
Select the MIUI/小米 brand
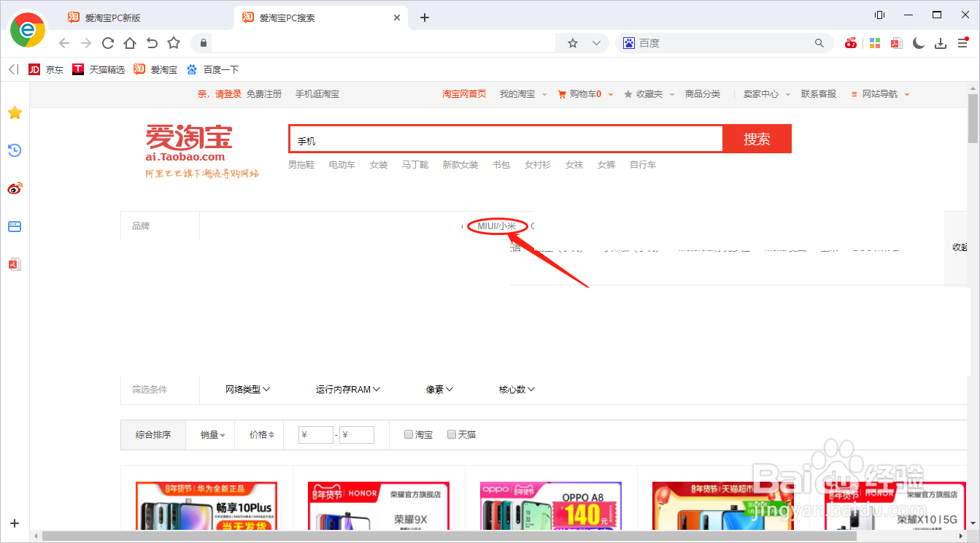click(497, 226)
